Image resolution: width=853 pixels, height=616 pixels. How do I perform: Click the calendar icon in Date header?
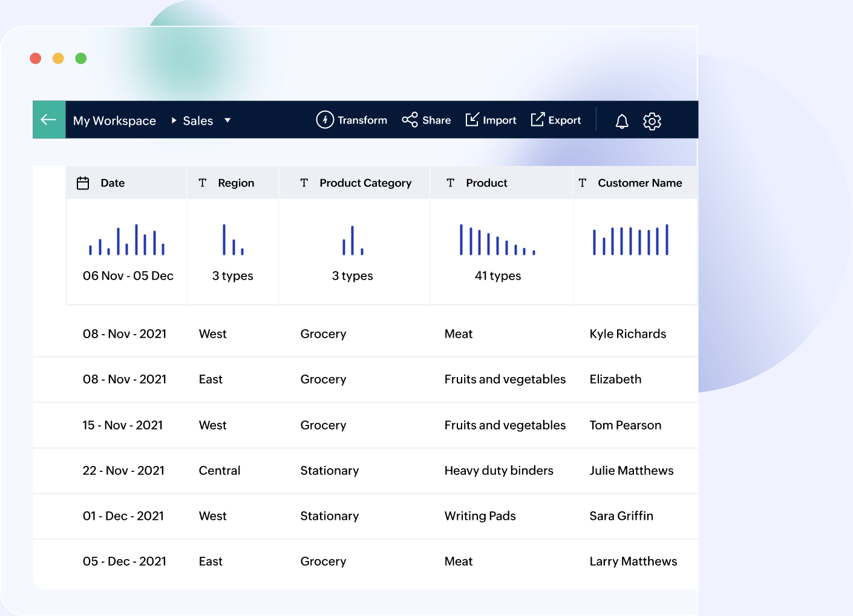click(x=83, y=183)
